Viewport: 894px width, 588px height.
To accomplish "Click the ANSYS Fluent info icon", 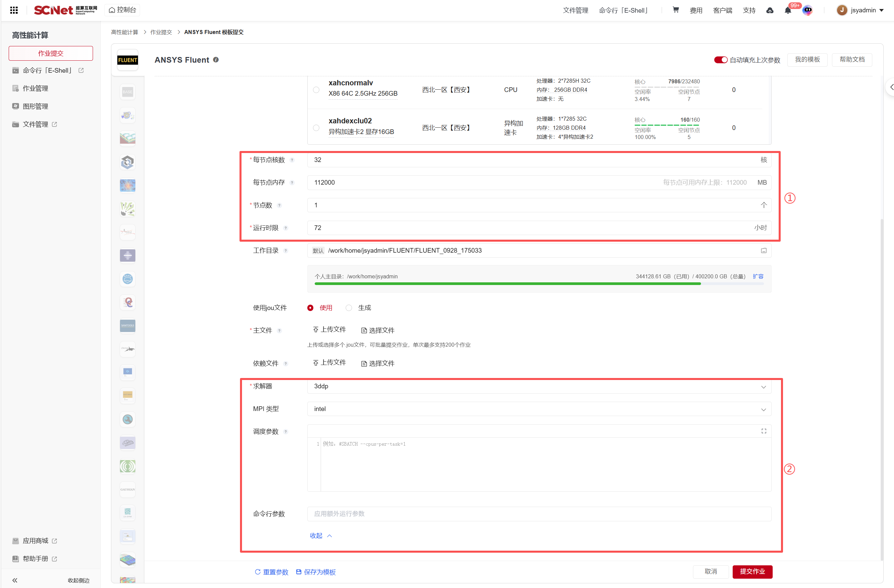I will coord(216,60).
